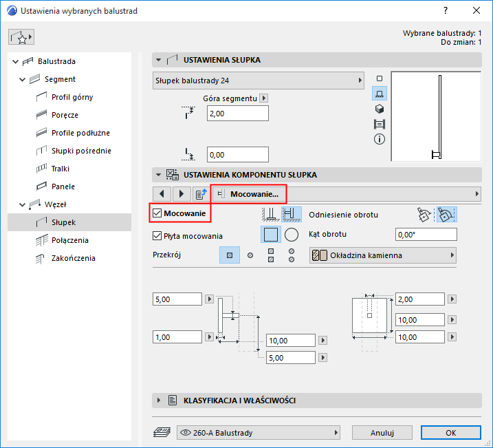Open the Okładzina kamienna material dropdown
This screenshot has width=493, height=448.
point(383,255)
